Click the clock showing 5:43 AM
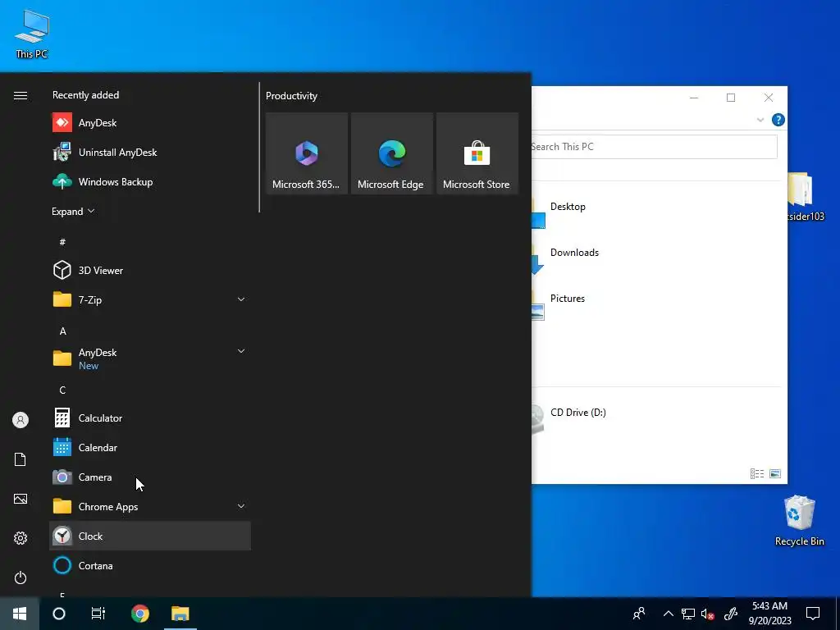Screen dimensions: 840x630 [x=769, y=614]
